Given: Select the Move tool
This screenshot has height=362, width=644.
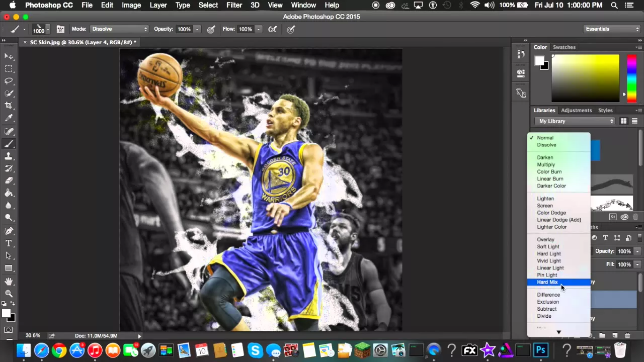Looking at the screenshot, I should click(x=9, y=56).
